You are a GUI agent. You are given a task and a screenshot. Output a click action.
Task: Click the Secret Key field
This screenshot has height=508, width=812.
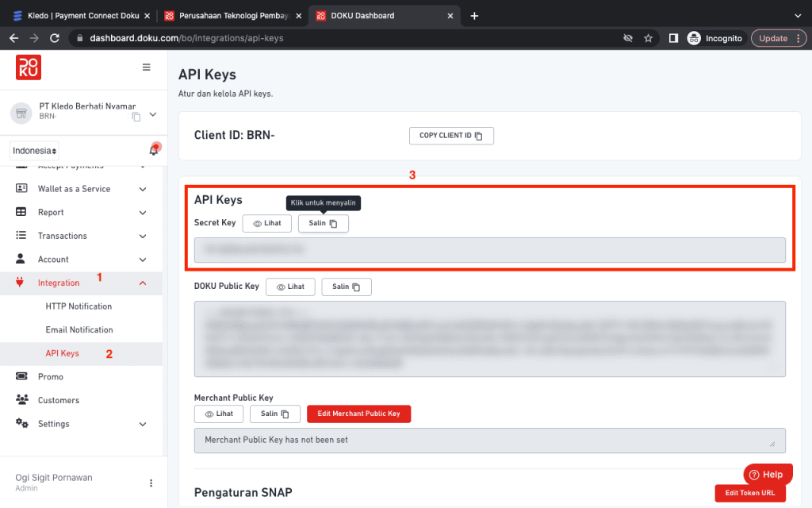tap(489, 250)
